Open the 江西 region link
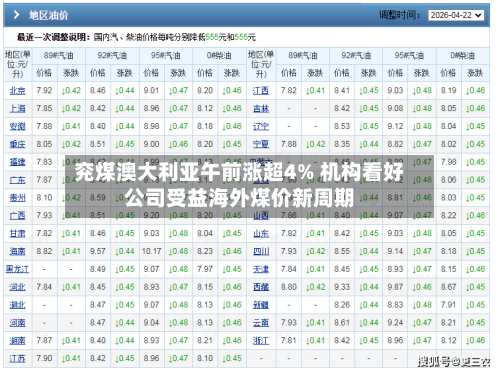 point(261,91)
